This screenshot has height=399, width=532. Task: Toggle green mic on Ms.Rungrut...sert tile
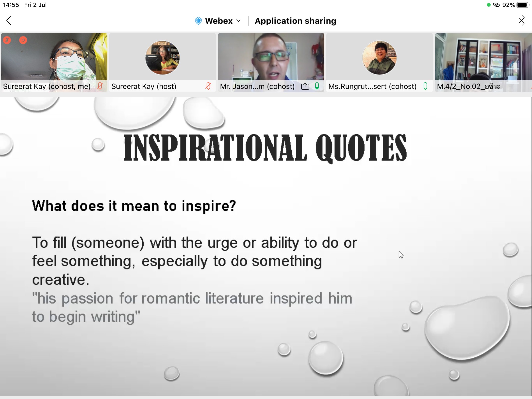coord(425,86)
